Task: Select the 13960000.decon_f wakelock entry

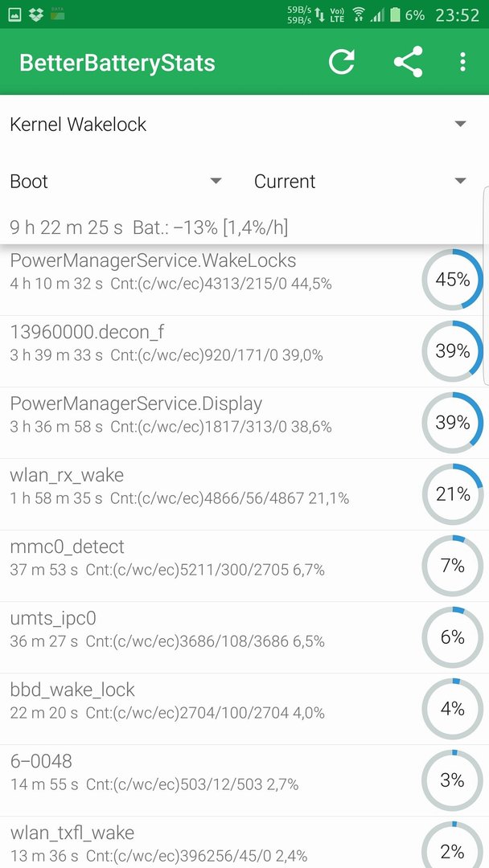Action: click(244, 351)
